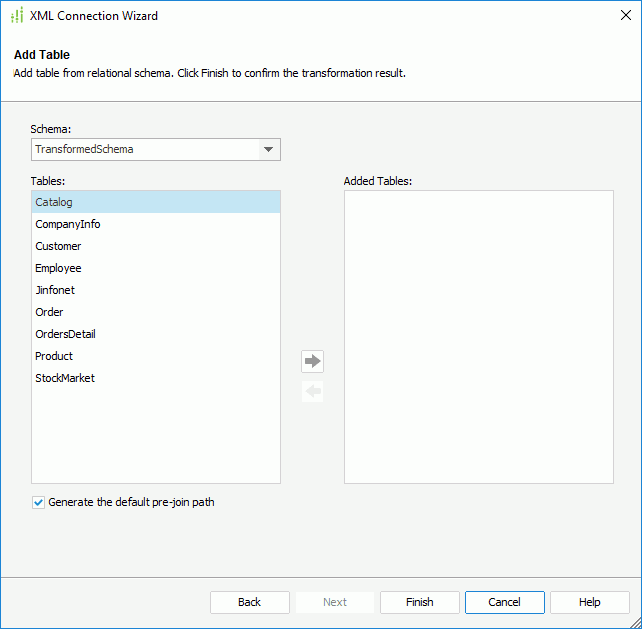
Task: Select the Jinfonet table
Action: pos(156,290)
